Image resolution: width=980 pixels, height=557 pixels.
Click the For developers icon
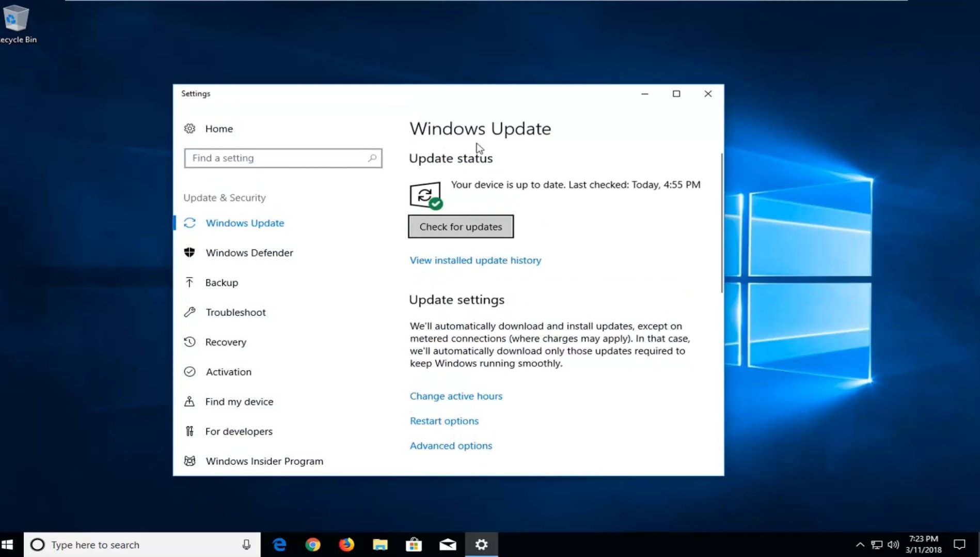(x=189, y=431)
